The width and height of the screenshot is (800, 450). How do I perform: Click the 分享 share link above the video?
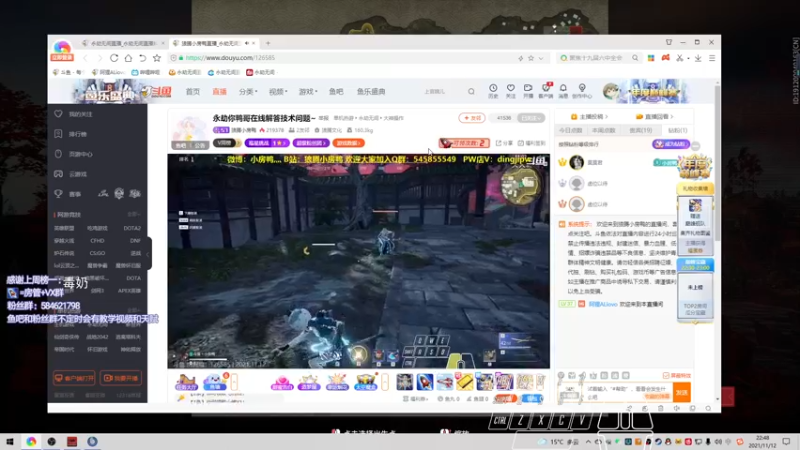point(504,143)
